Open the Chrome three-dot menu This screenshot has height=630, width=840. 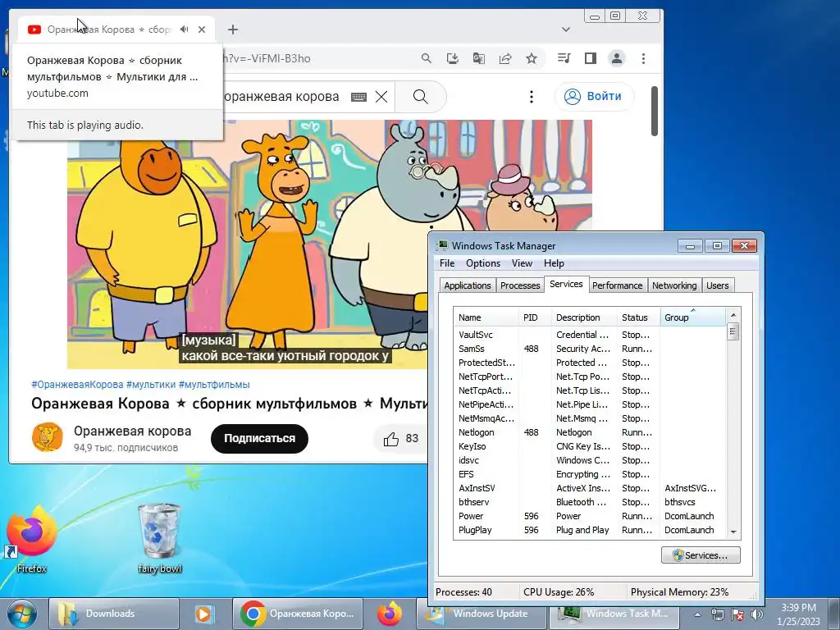coord(643,58)
